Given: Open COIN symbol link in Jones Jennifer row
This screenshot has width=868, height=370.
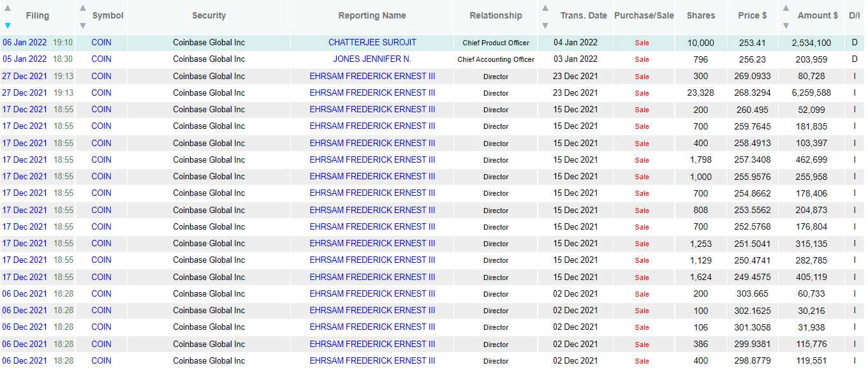Looking at the screenshot, I should [x=101, y=59].
